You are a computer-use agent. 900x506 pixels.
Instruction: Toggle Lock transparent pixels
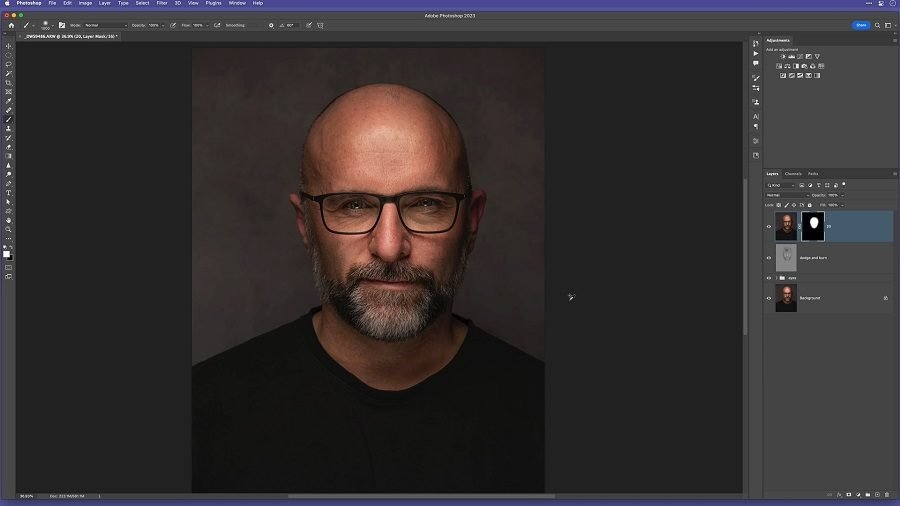coord(779,205)
